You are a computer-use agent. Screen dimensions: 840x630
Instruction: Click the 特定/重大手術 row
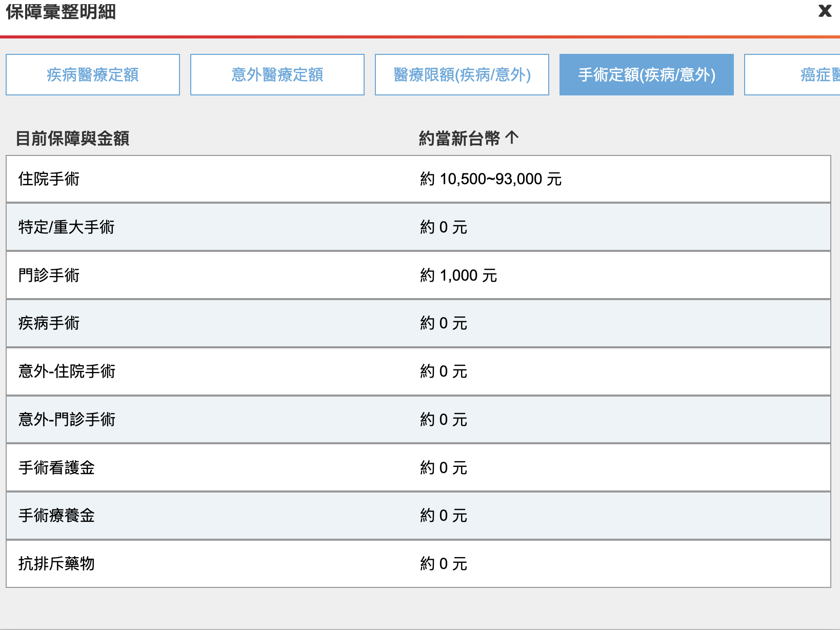66,227
